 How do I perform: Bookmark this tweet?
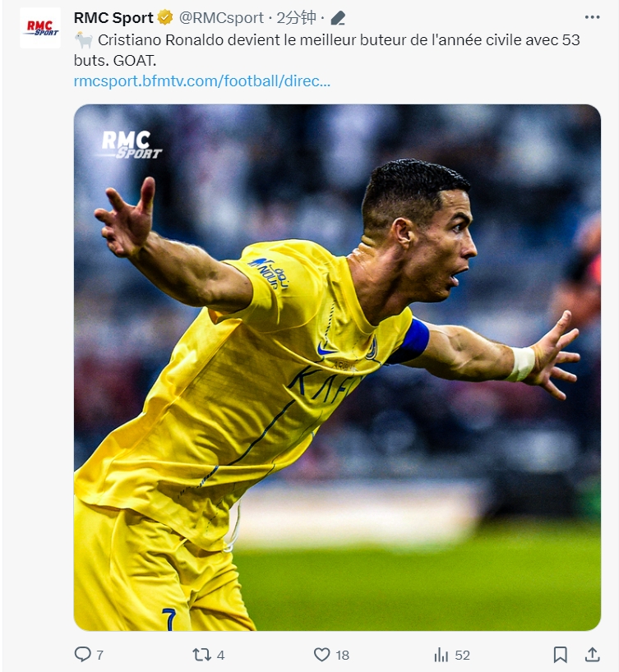pyautogui.click(x=560, y=655)
